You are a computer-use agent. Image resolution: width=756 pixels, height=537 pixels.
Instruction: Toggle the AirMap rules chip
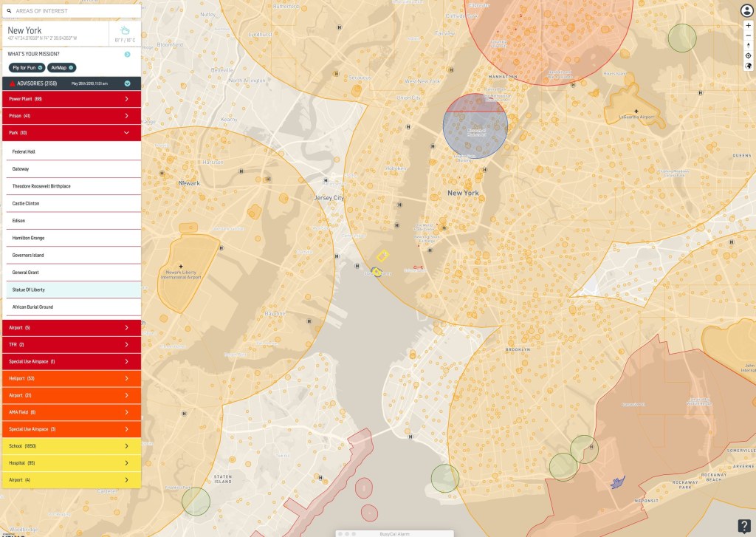point(61,67)
